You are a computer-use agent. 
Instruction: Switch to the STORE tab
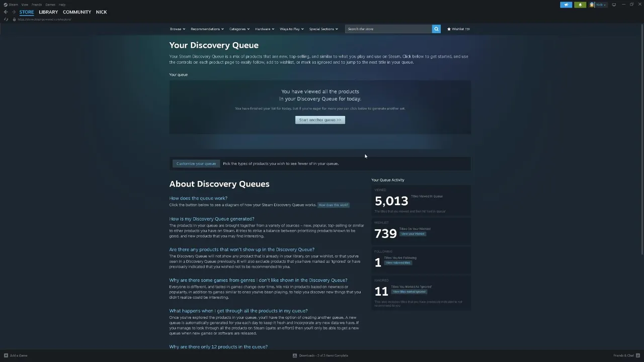[27, 12]
